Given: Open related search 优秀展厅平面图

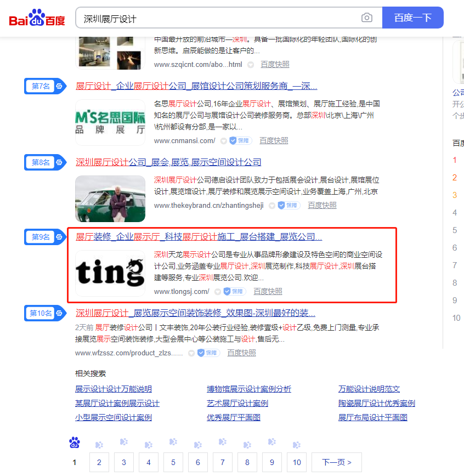Looking at the screenshot, I should point(234,417).
